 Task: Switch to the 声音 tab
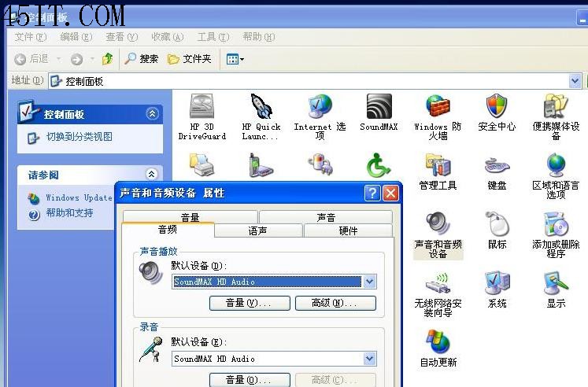click(x=326, y=217)
